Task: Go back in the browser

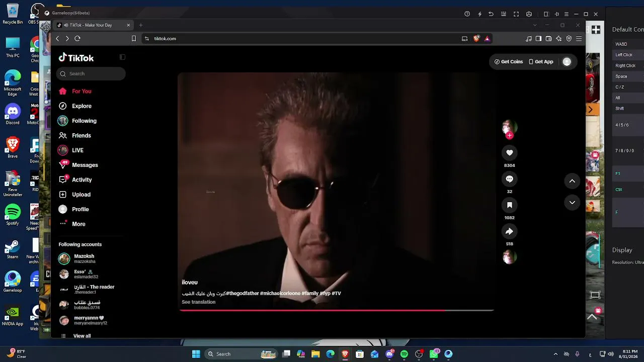Action: click(57, 39)
